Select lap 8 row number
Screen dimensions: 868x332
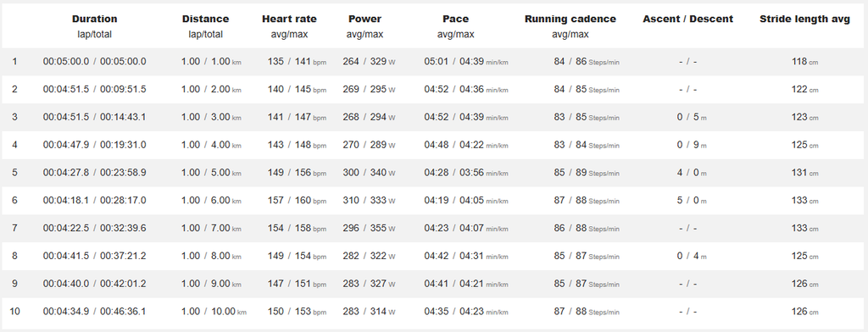[14, 256]
